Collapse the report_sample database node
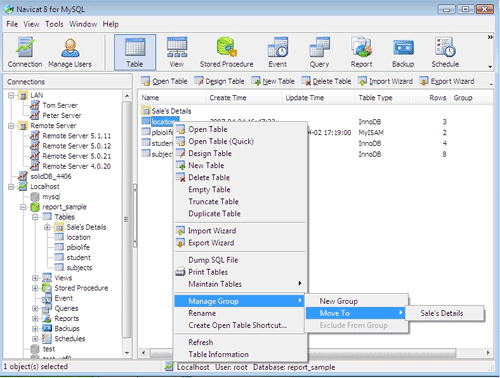The image size is (500, 378). tap(23, 207)
